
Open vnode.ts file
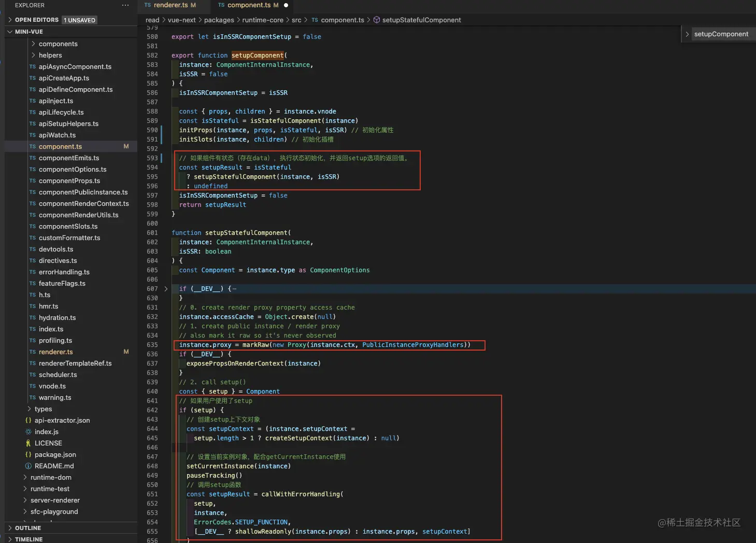tap(52, 386)
